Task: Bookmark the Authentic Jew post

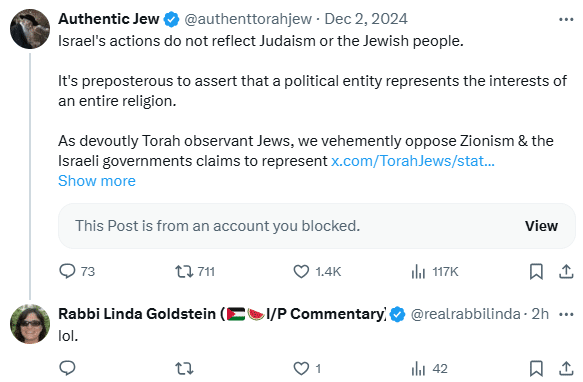Action: tap(536, 272)
